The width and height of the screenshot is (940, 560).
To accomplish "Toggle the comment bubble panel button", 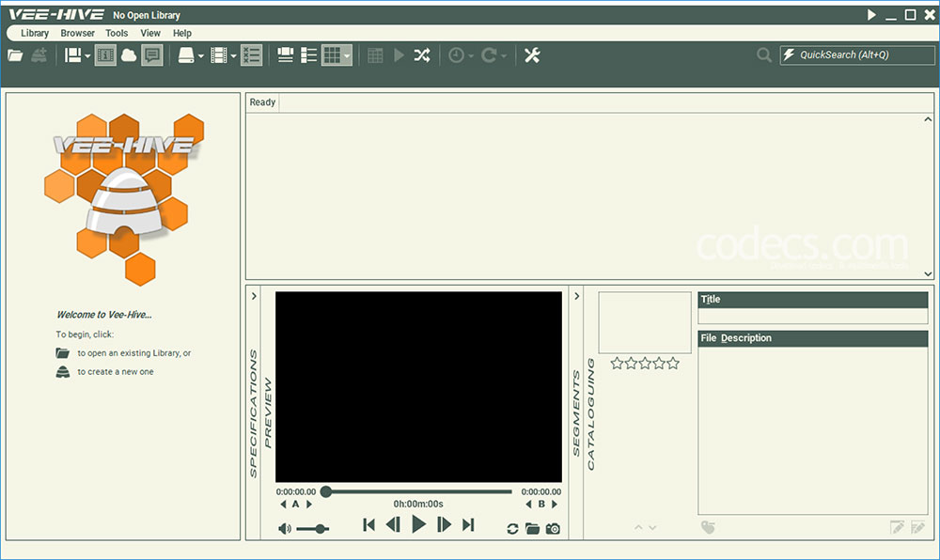I will pyautogui.click(x=152, y=55).
